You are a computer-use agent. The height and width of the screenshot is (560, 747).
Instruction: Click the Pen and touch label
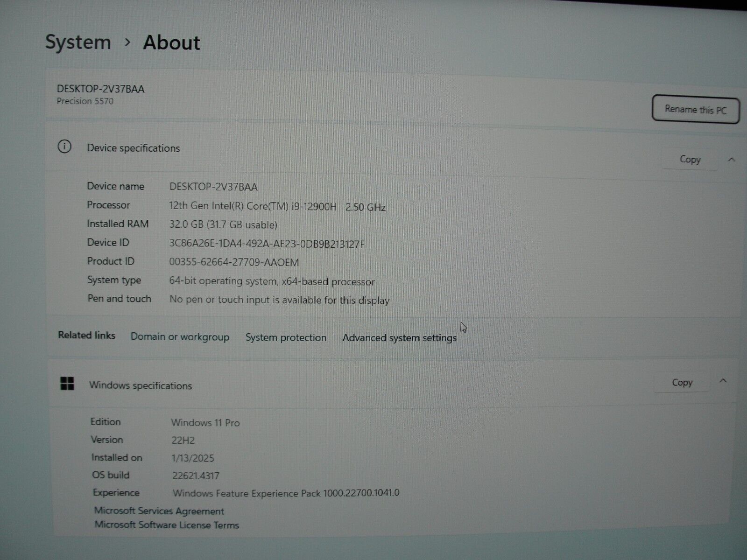[x=120, y=299]
